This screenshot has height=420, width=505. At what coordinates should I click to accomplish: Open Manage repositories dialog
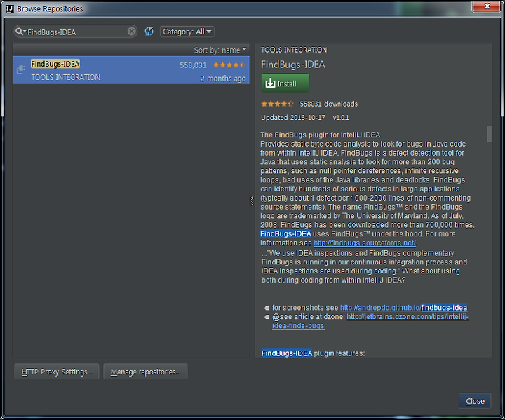[x=146, y=372]
